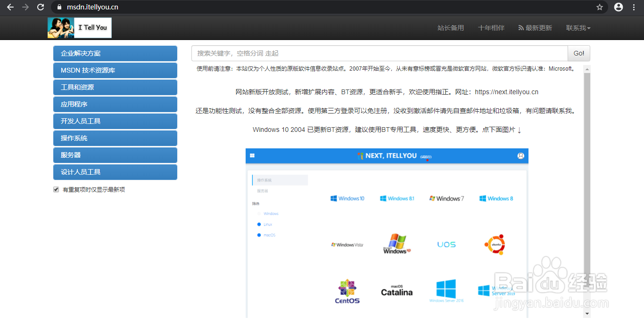Click the Windows 8.1 logo in preview
Viewport: 644px width, 325px height.
click(x=397, y=198)
